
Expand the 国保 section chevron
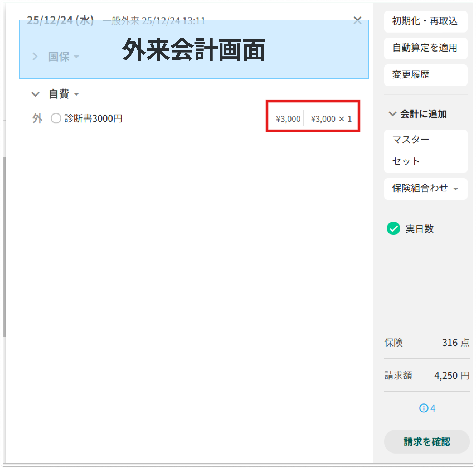pos(35,57)
